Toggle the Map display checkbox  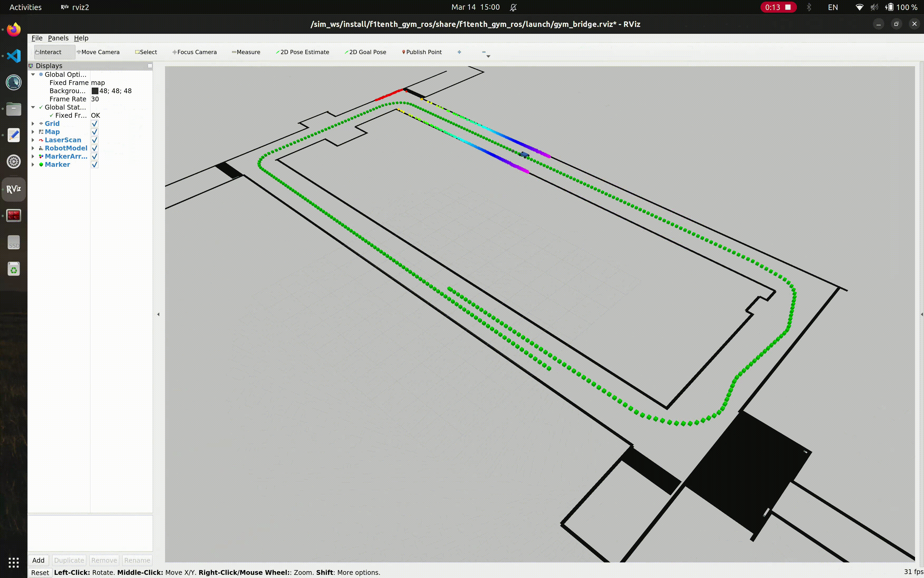[95, 132]
